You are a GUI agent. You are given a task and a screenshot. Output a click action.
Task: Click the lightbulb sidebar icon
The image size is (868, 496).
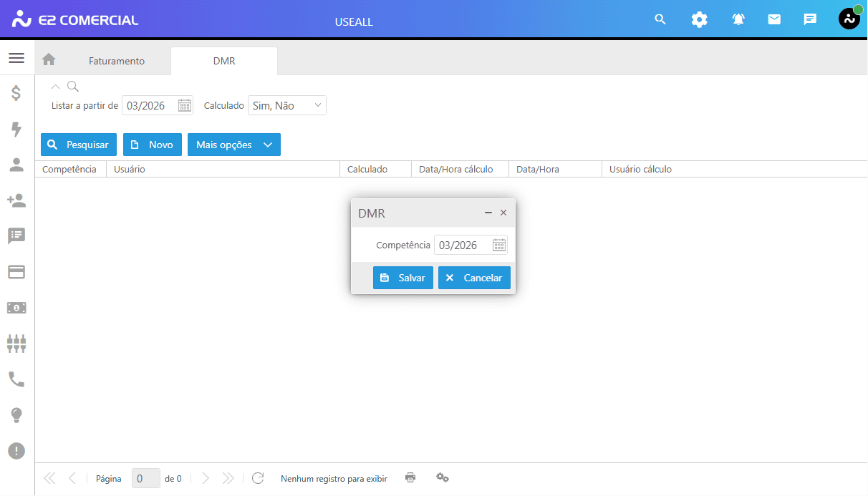tap(16, 415)
